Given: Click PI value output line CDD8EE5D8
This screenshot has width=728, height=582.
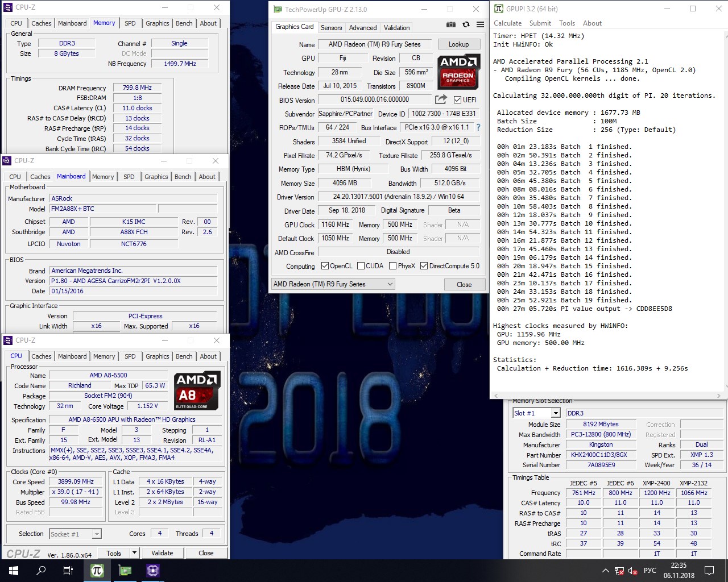Looking at the screenshot, I should 585,309.
